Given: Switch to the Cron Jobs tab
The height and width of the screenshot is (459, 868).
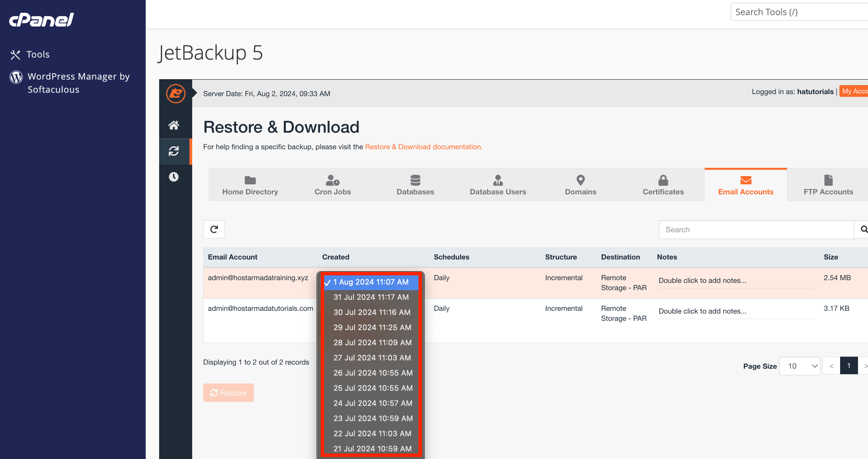Looking at the screenshot, I should click(333, 185).
